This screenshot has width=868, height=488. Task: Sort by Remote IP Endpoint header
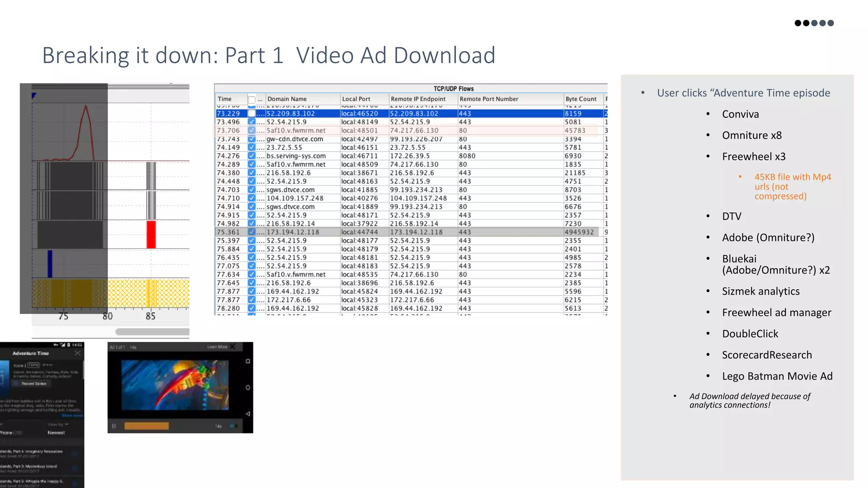click(x=423, y=99)
